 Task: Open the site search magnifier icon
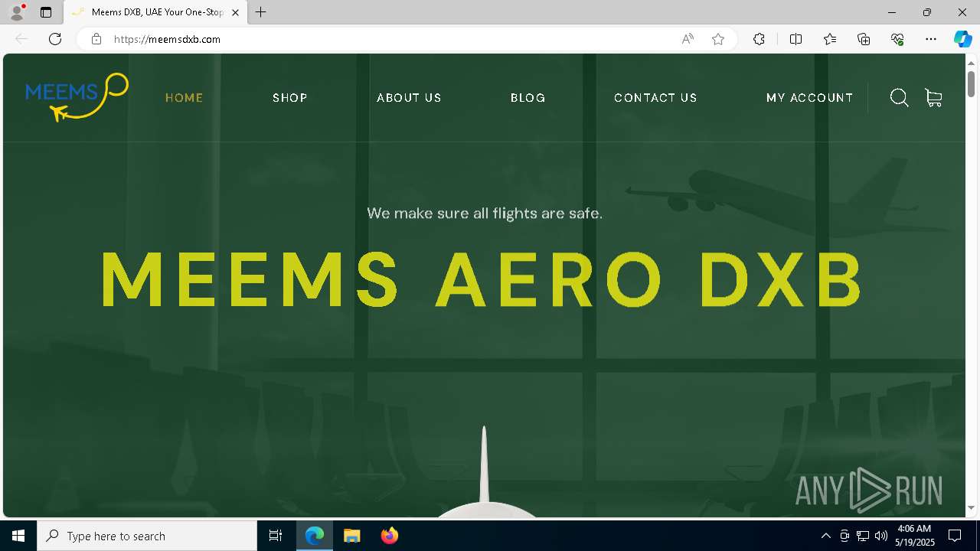tap(899, 98)
